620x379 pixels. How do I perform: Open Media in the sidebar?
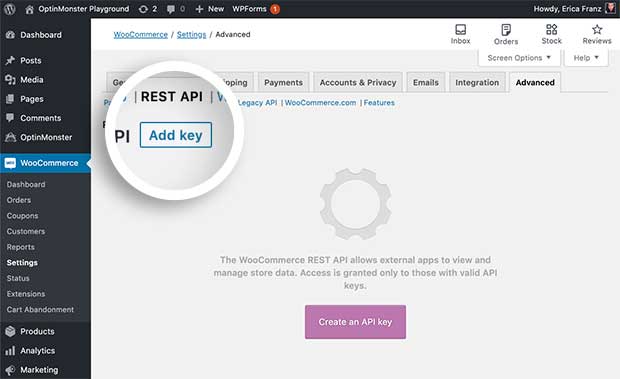pos(32,79)
